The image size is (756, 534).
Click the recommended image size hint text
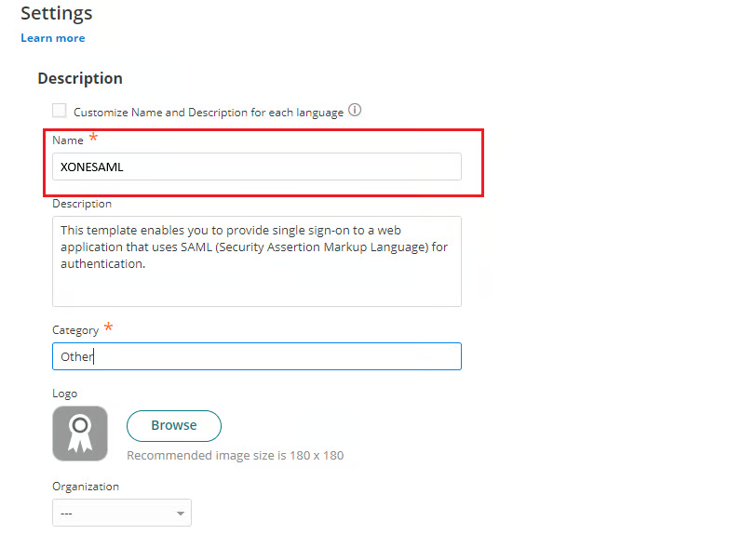(x=235, y=456)
